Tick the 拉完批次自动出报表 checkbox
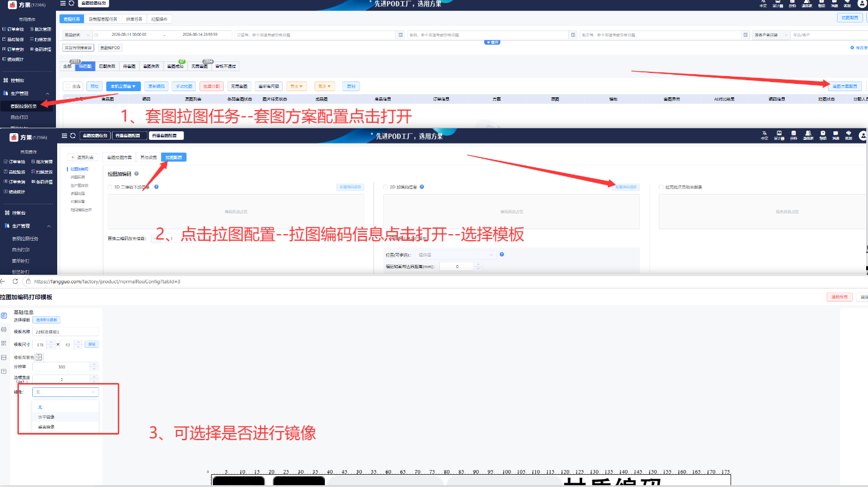The width and height of the screenshot is (868, 487). [661, 187]
